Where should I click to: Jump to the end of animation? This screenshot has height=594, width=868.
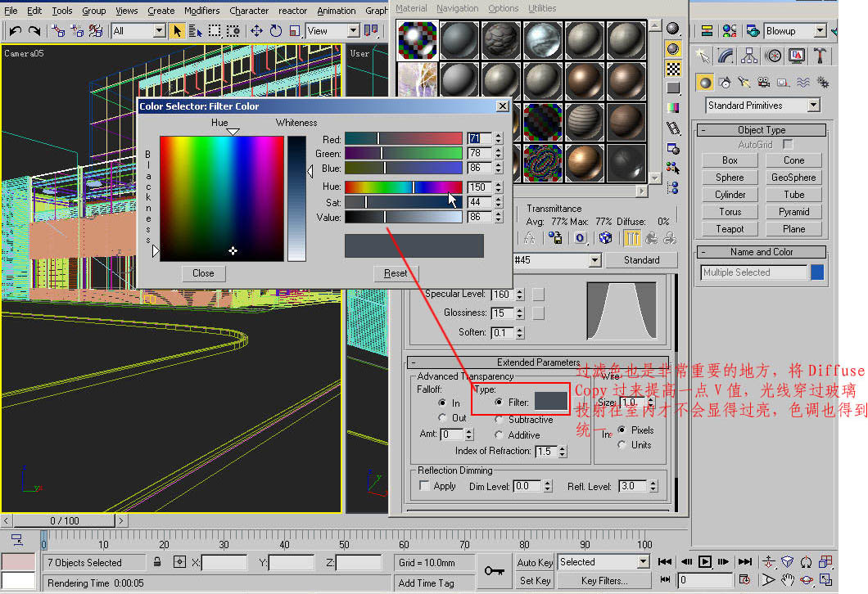[x=745, y=562]
